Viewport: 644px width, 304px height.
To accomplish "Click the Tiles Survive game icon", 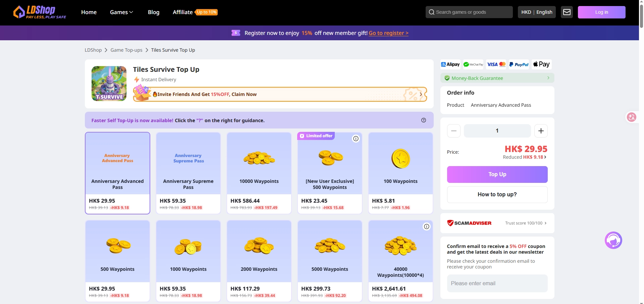I will 109,84.
